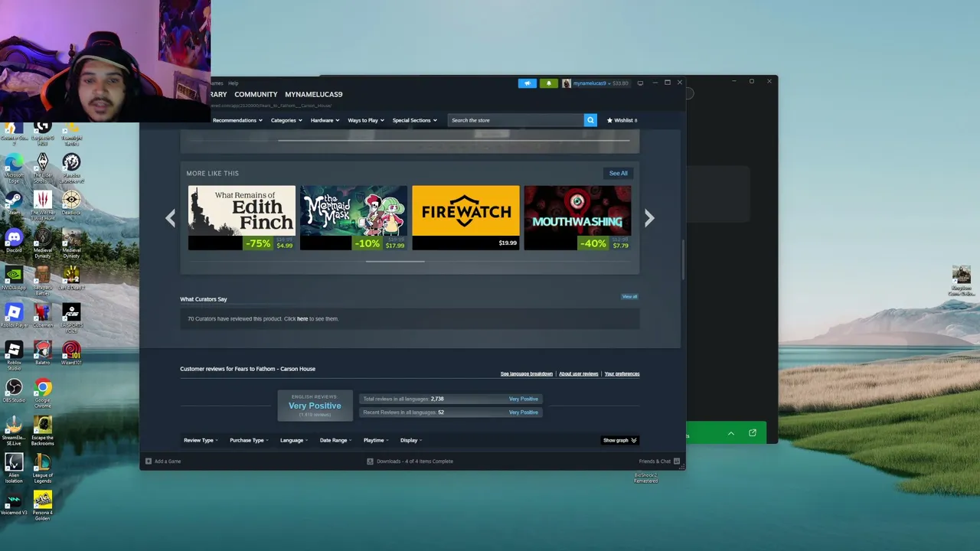Select the Escape the Backrooms desktop icon
This screenshot has height=551, width=980.
pyautogui.click(x=43, y=431)
